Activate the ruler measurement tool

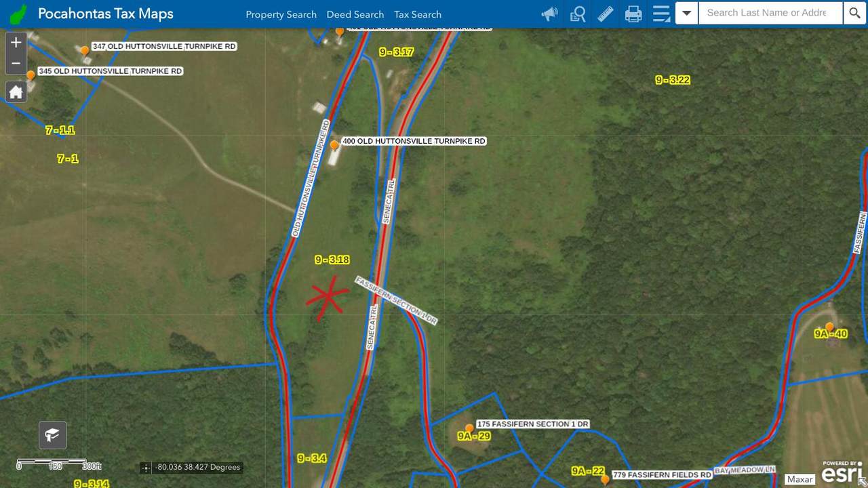pyautogui.click(x=606, y=14)
